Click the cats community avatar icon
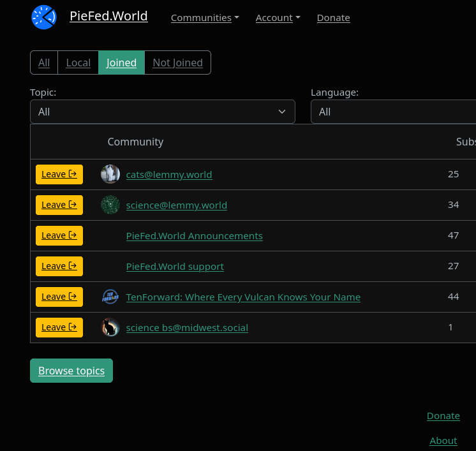This screenshot has height=451, width=476. pos(110,174)
